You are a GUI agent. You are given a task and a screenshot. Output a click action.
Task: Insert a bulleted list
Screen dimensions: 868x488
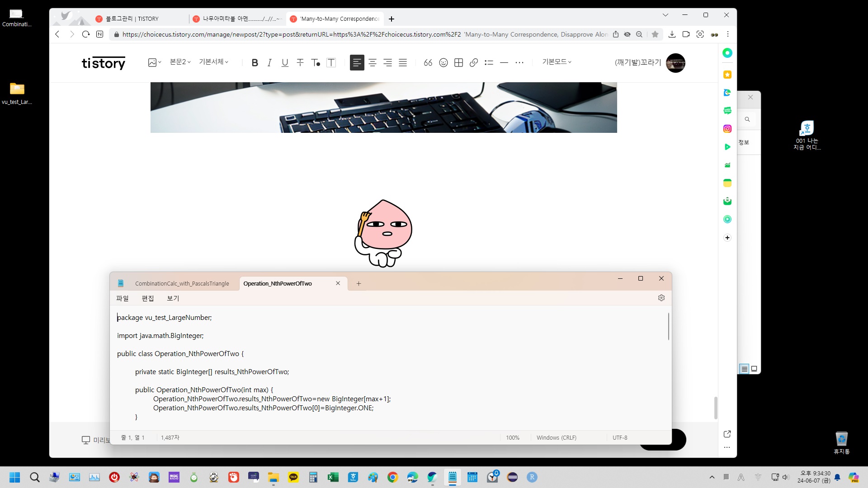(x=489, y=63)
